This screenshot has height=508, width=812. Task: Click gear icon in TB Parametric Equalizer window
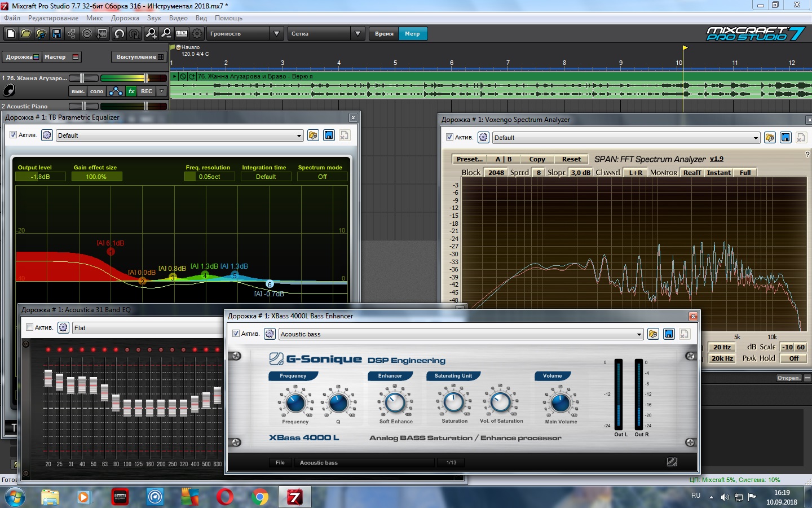(47, 135)
